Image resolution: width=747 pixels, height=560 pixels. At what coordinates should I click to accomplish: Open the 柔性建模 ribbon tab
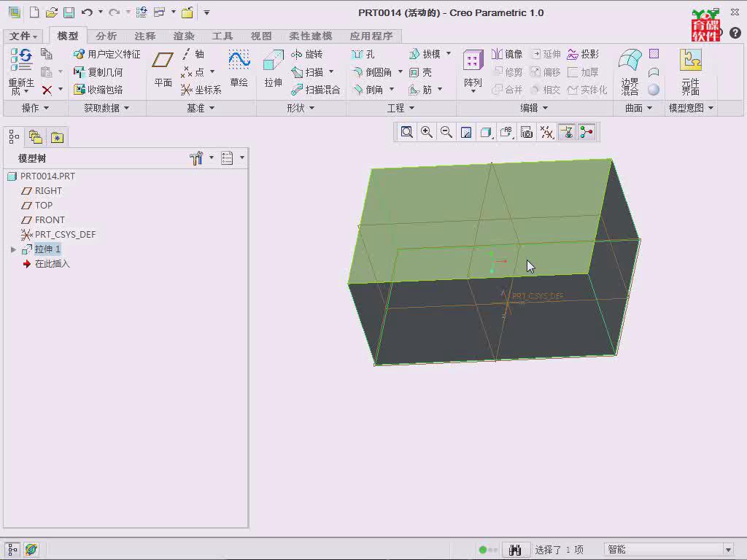click(311, 36)
